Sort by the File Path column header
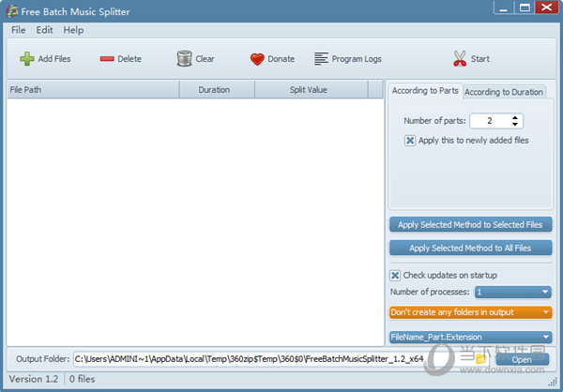563x392 pixels. [x=93, y=90]
